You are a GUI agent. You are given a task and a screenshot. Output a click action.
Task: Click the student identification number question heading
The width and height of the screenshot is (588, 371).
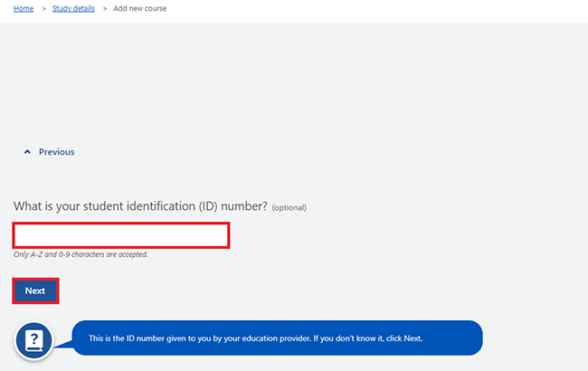(140, 206)
